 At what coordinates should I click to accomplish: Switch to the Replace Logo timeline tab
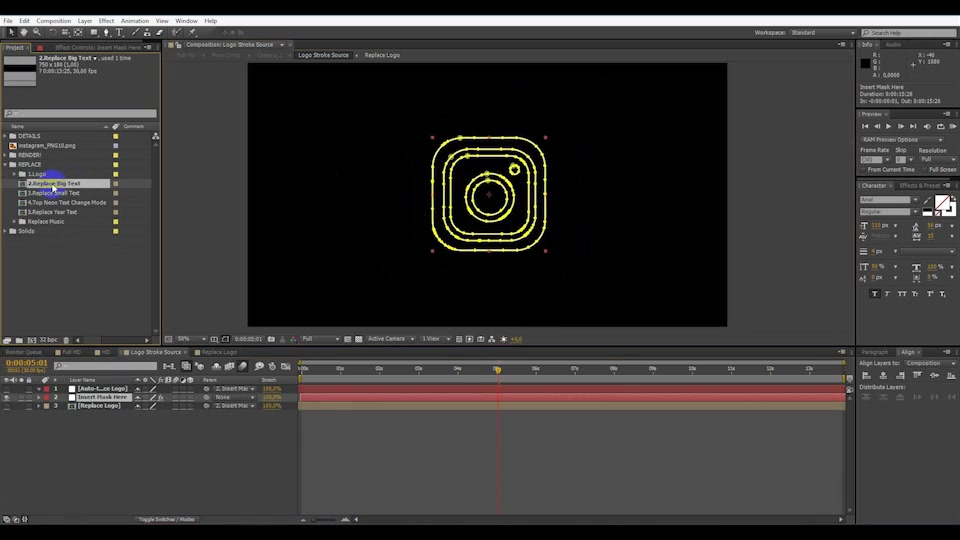[x=219, y=353]
